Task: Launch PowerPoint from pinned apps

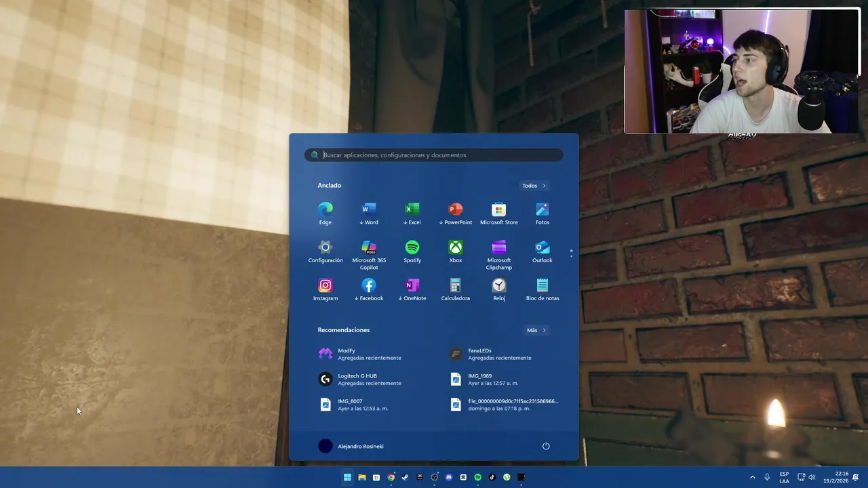Action: click(x=456, y=213)
